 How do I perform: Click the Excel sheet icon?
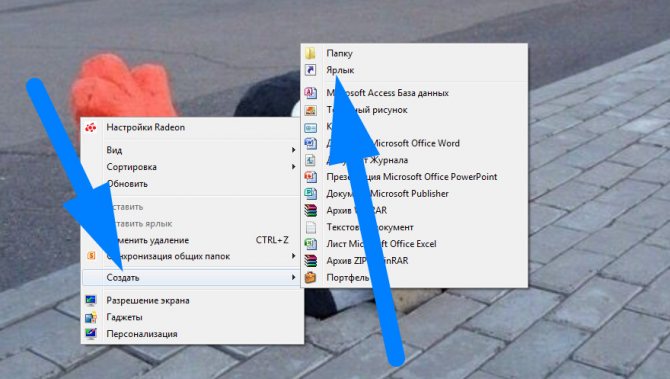pyautogui.click(x=310, y=244)
